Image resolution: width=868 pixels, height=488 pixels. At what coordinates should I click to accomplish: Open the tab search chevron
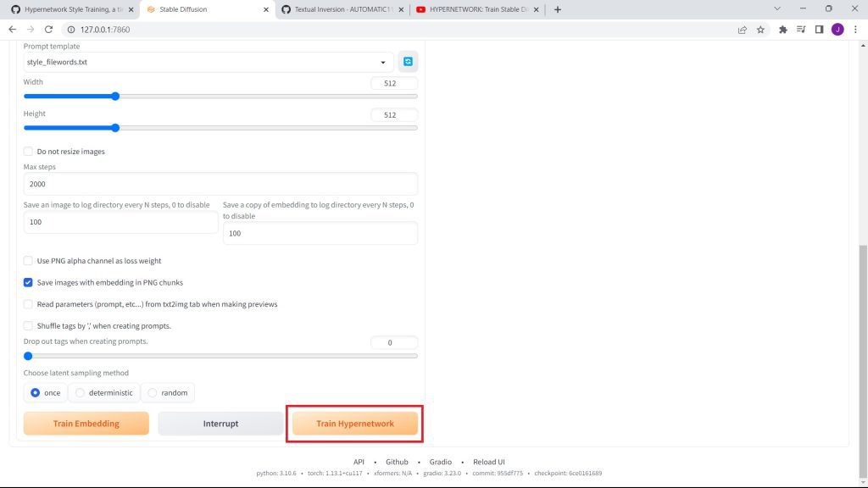(778, 9)
